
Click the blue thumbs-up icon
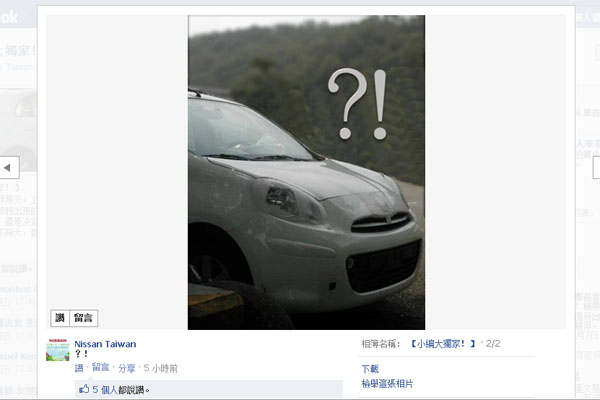click(x=84, y=389)
